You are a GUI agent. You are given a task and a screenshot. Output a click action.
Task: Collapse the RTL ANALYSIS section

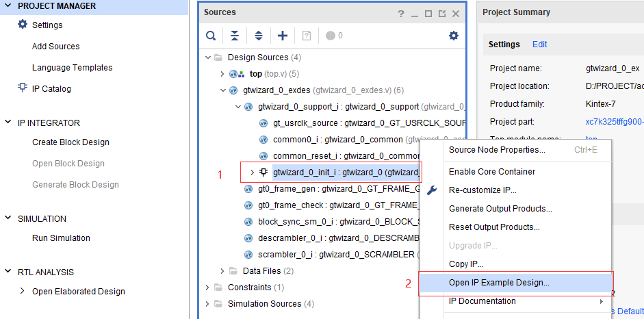(8, 272)
